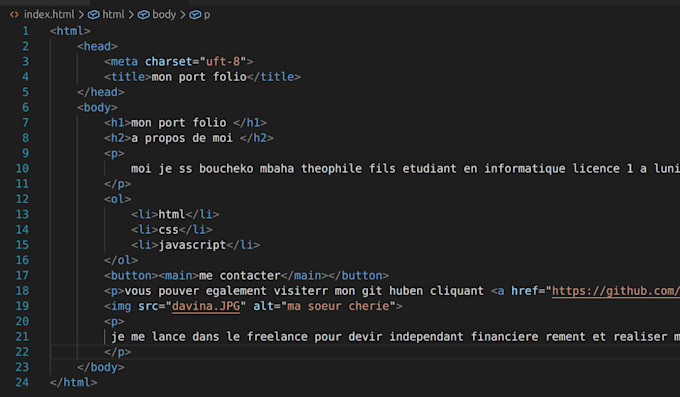Expand the html breadcrumb segment
The height and width of the screenshot is (397, 680).
tap(113, 15)
